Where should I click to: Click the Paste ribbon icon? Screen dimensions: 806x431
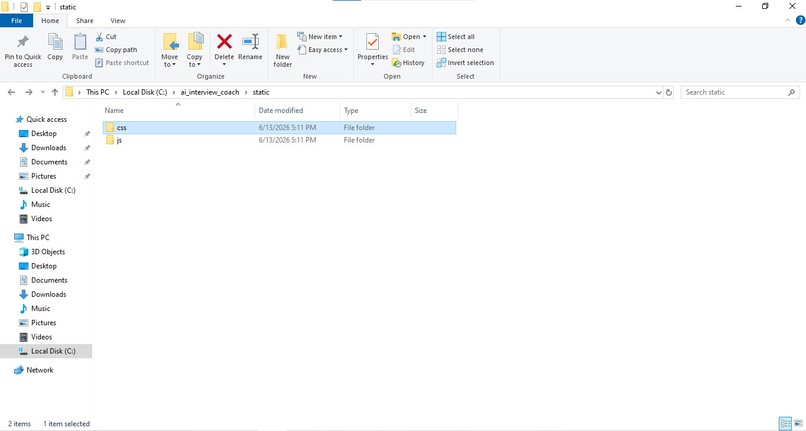click(x=80, y=47)
